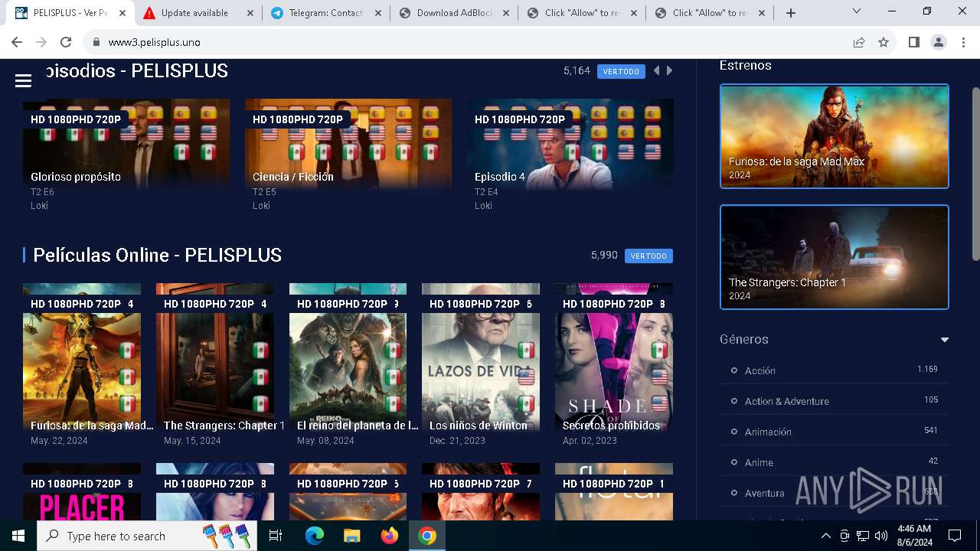This screenshot has width=980, height=551.
Task: Go to next episodes with right arrow
Action: pos(670,70)
